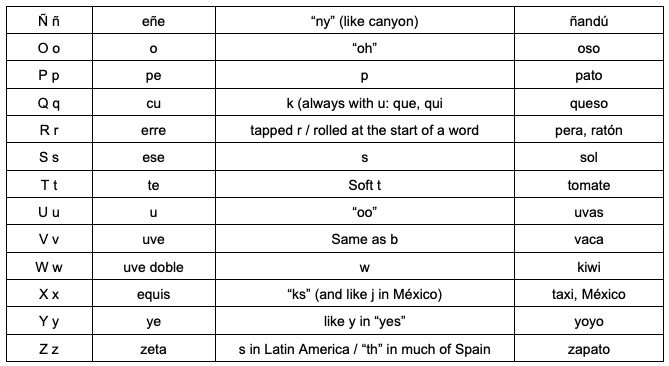Select the 'taxi, México' example cell
The image size is (669, 366).
tap(589, 293)
